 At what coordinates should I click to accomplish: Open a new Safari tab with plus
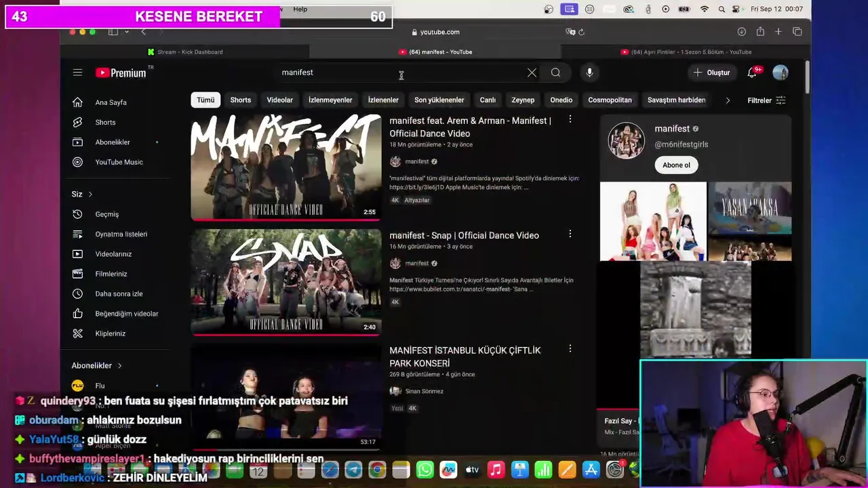click(x=778, y=32)
